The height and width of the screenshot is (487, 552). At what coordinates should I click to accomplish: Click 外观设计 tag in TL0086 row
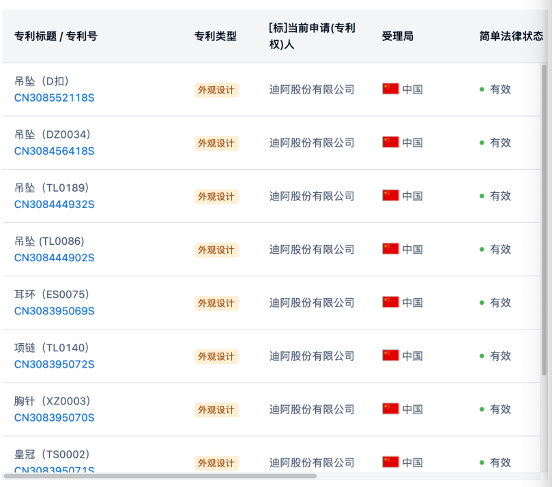click(216, 250)
